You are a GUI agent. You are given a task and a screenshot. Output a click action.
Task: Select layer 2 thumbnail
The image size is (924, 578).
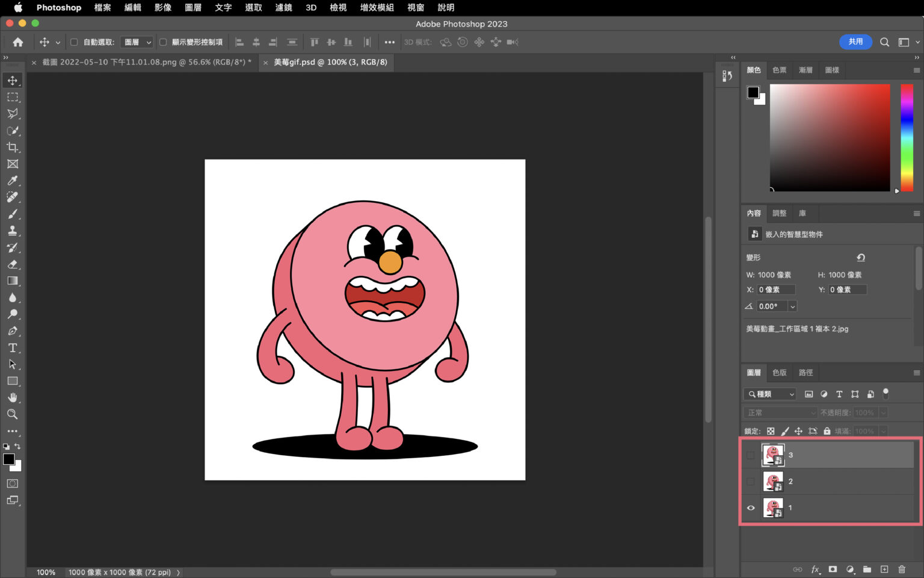[x=773, y=482]
